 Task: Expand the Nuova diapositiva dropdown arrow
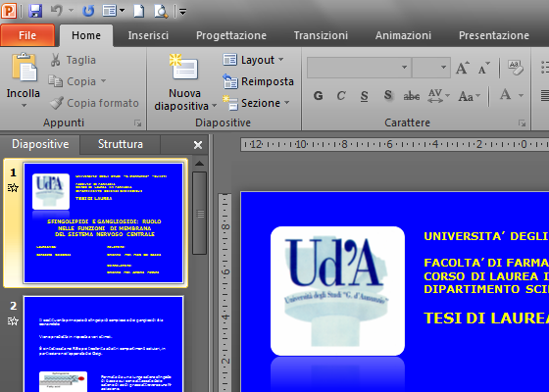point(214,106)
